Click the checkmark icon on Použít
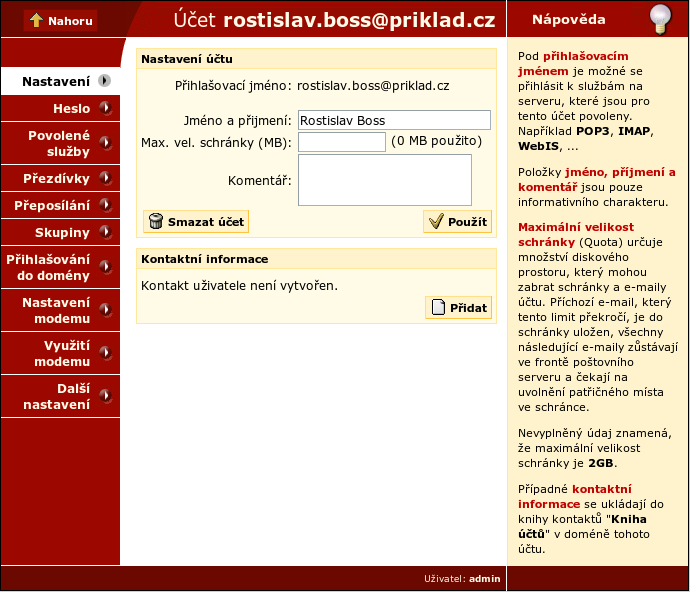This screenshot has height=592, width=690. pyautogui.click(x=436, y=221)
